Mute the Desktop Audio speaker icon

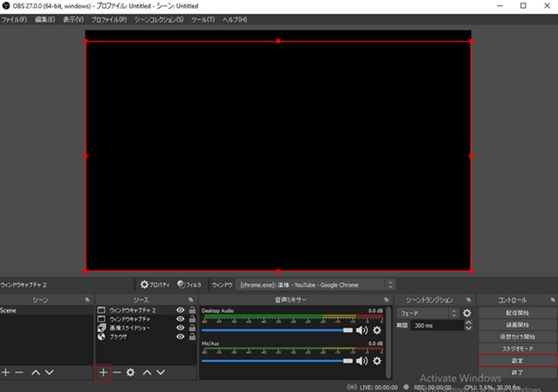(362, 330)
